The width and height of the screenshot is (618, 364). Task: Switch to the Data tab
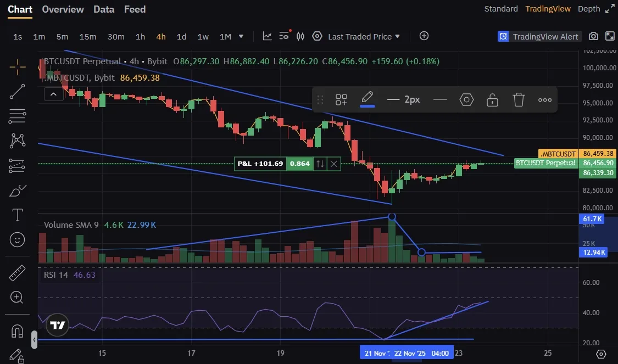(104, 9)
